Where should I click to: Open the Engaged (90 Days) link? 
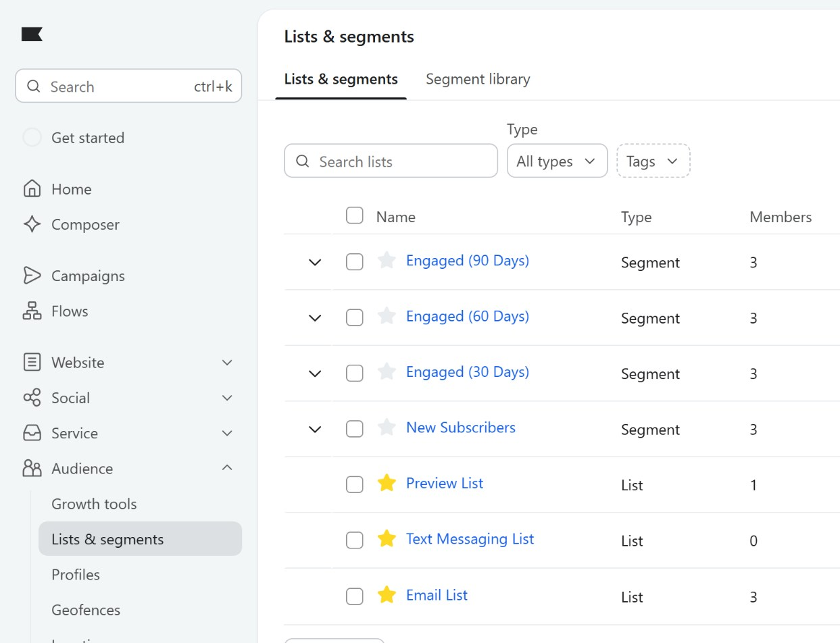[468, 261]
